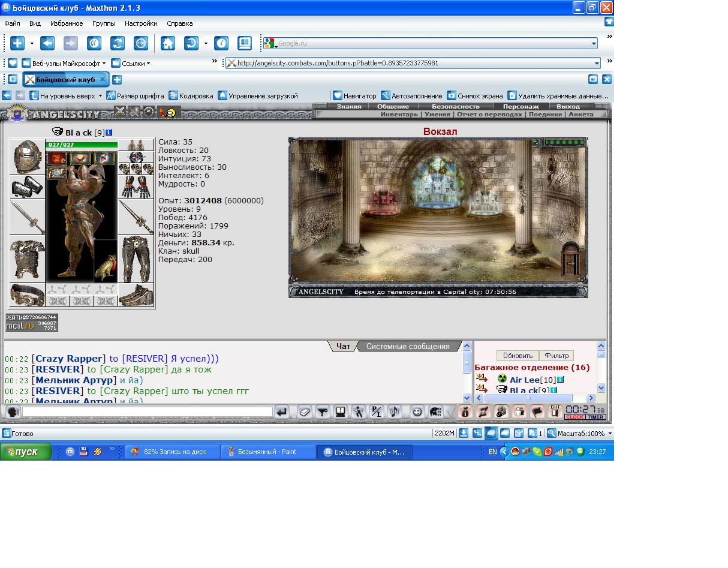This screenshot has height=568, width=728.
Task: Open Отчет о переводах link
Action: tap(490, 114)
